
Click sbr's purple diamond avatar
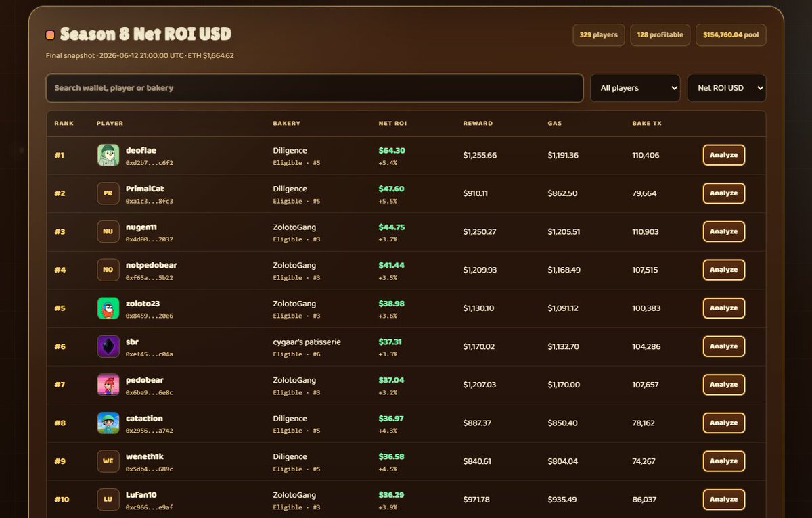(x=108, y=346)
